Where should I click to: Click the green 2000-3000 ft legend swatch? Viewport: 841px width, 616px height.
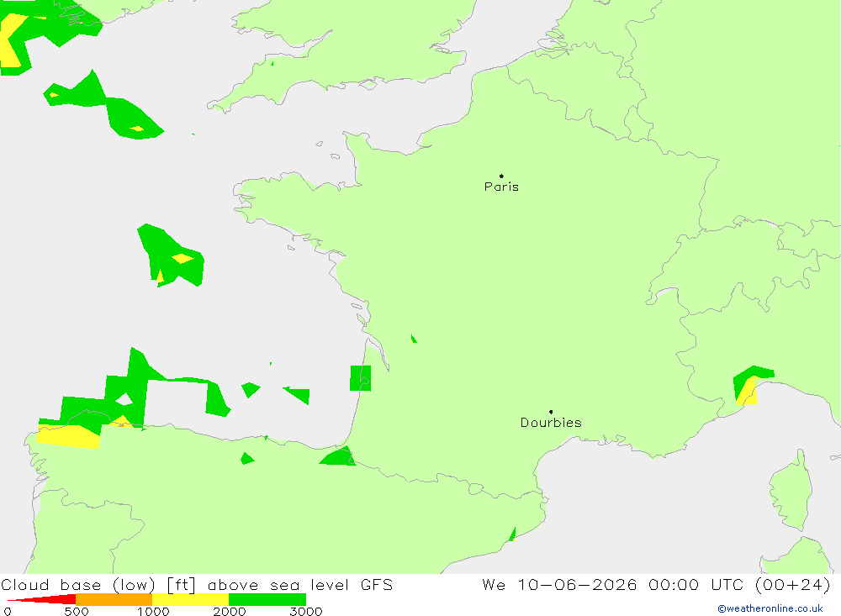(x=267, y=599)
